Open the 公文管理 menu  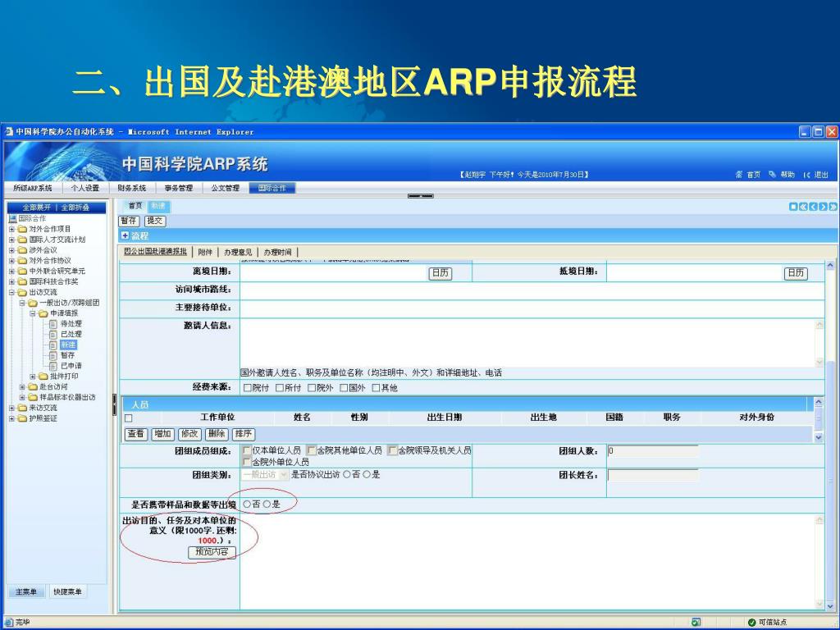(225, 188)
